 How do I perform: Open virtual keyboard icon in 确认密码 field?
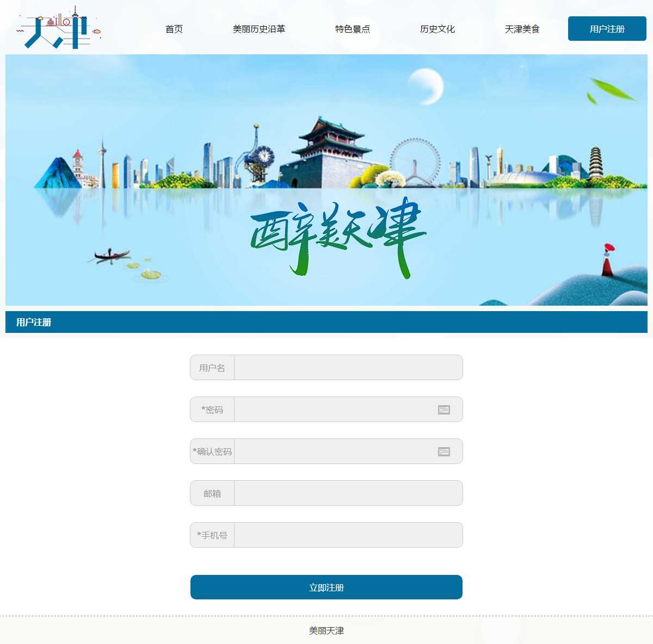pyautogui.click(x=444, y=451)
